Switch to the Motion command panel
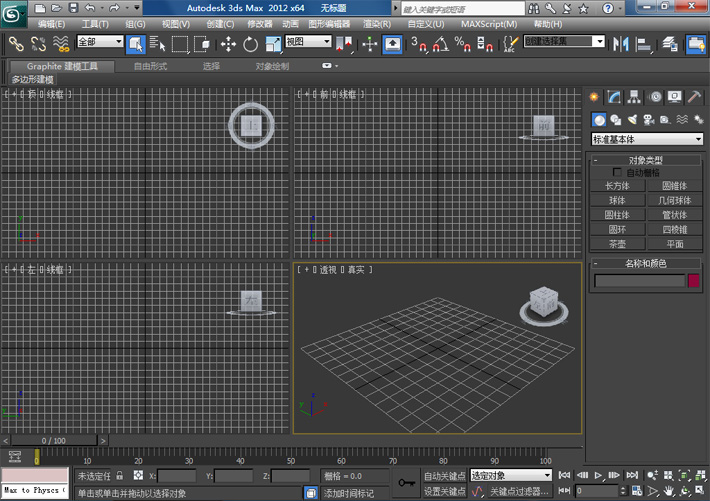The image size is (710, 501). pos(655,96)
